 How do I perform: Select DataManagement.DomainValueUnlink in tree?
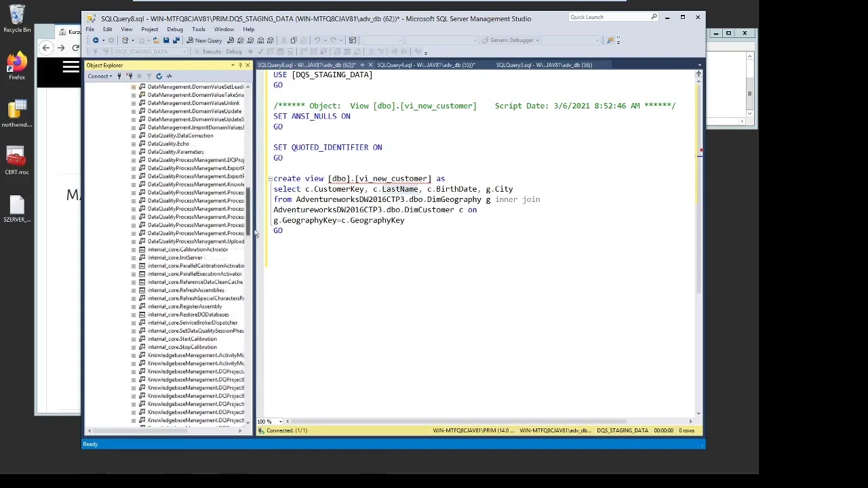coord(193,103)
